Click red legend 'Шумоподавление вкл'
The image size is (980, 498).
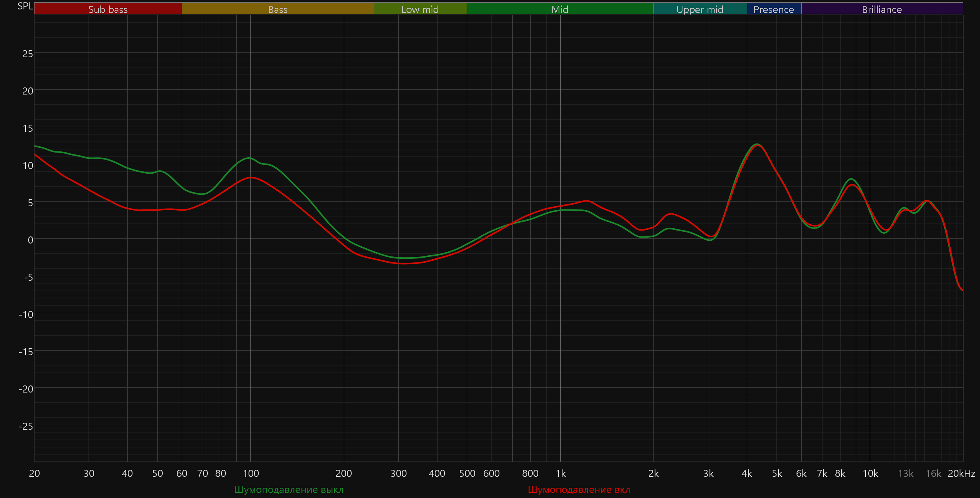[579, 489]
